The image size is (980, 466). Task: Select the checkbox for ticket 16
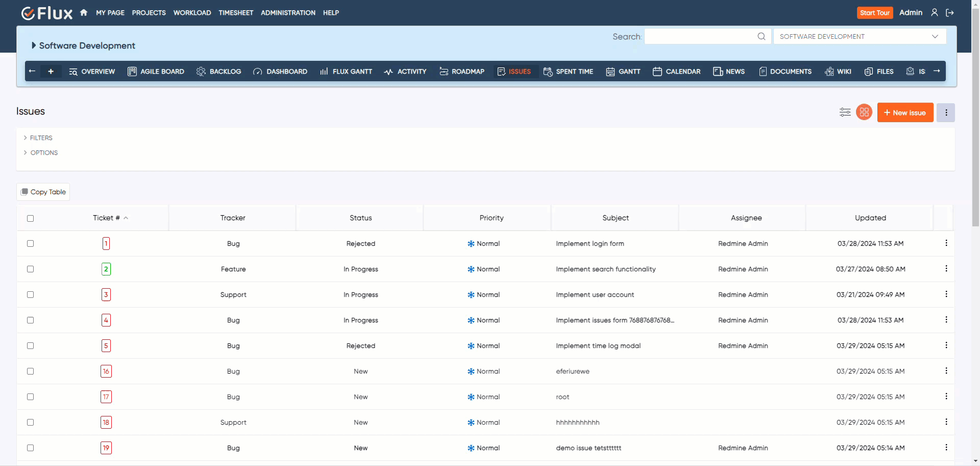pos(30,371)
